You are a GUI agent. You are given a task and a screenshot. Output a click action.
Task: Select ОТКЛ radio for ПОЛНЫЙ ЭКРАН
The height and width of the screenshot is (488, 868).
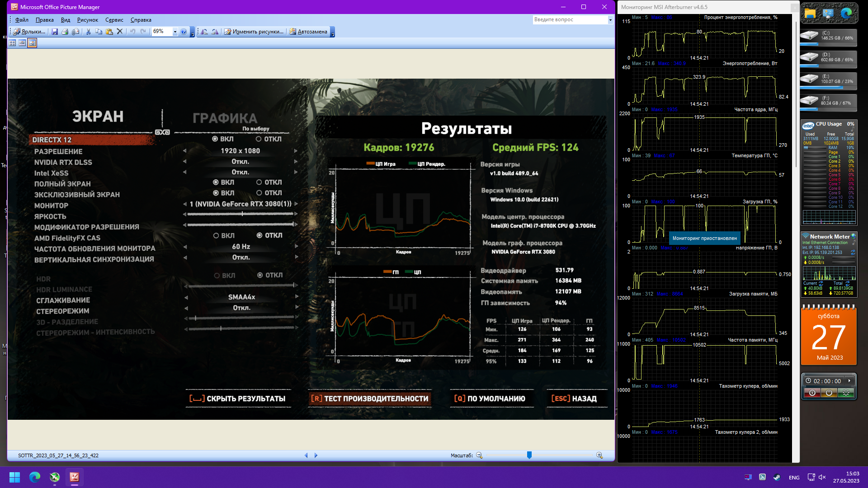(x=259, y=182)
